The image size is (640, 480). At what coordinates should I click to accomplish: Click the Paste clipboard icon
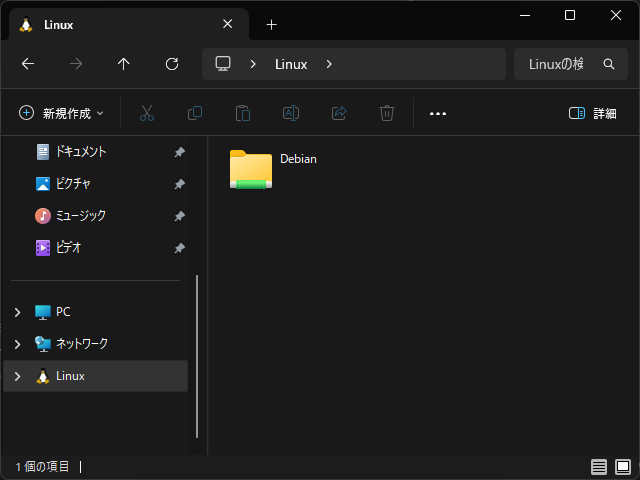[243, 113]
